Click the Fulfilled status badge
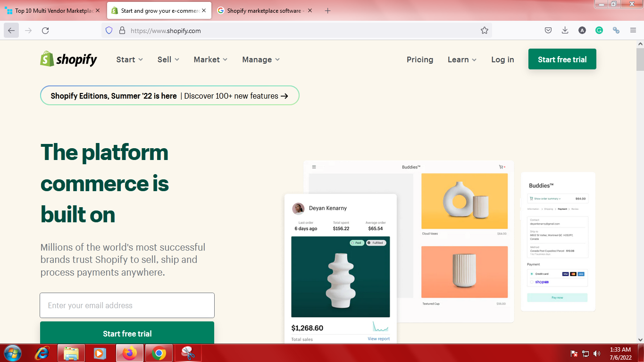 [x=376, y=243]
